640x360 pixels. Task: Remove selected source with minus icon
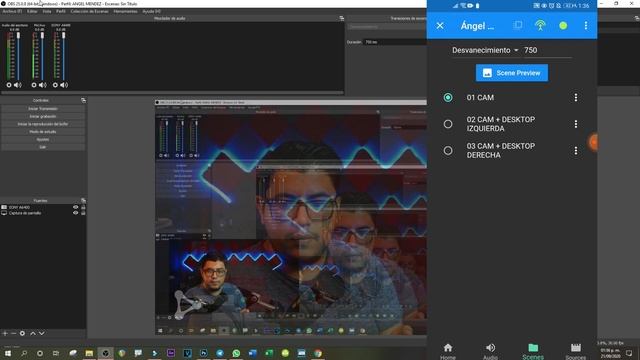click(x=13, y=333)
